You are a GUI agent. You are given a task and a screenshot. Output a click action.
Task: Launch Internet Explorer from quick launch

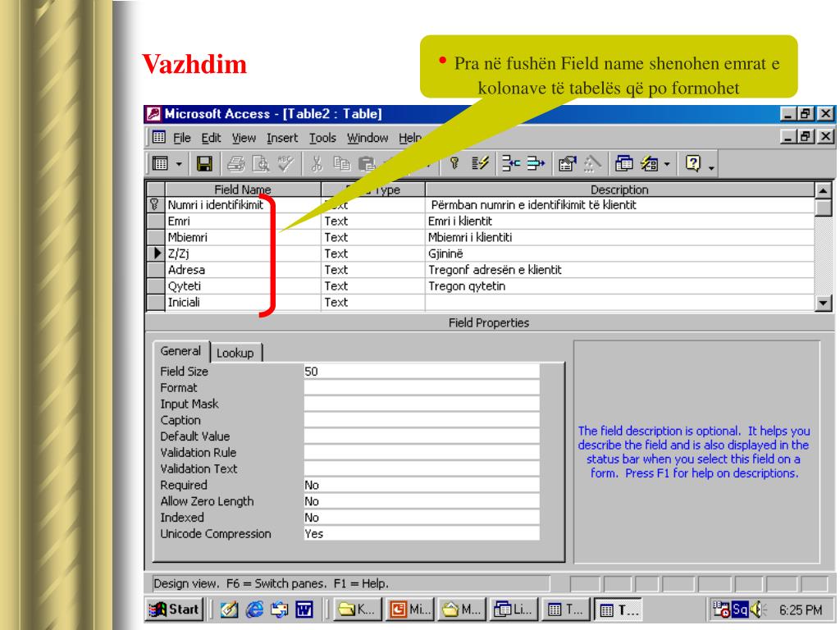[x=254, y=609]
